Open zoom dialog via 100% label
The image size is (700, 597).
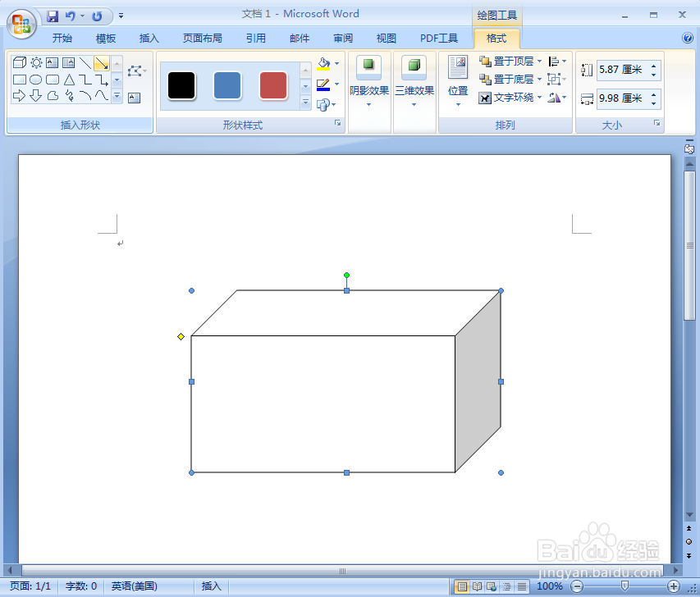pos(550,586)
